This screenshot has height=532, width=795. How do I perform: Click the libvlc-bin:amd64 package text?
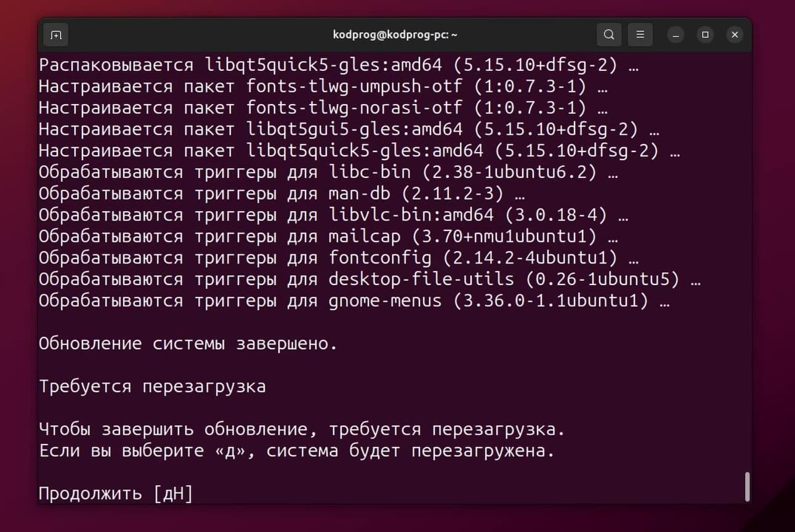tap(411, 215)
